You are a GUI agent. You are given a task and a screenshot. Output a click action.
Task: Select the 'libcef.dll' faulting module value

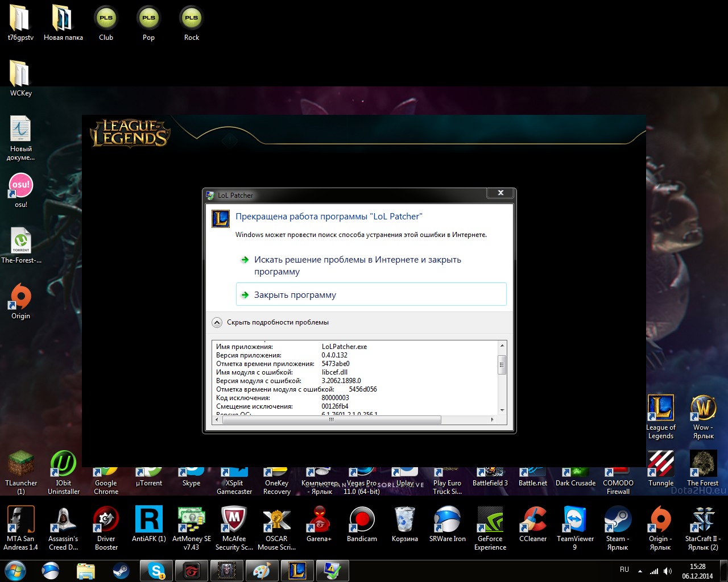(x=334, y=372)
